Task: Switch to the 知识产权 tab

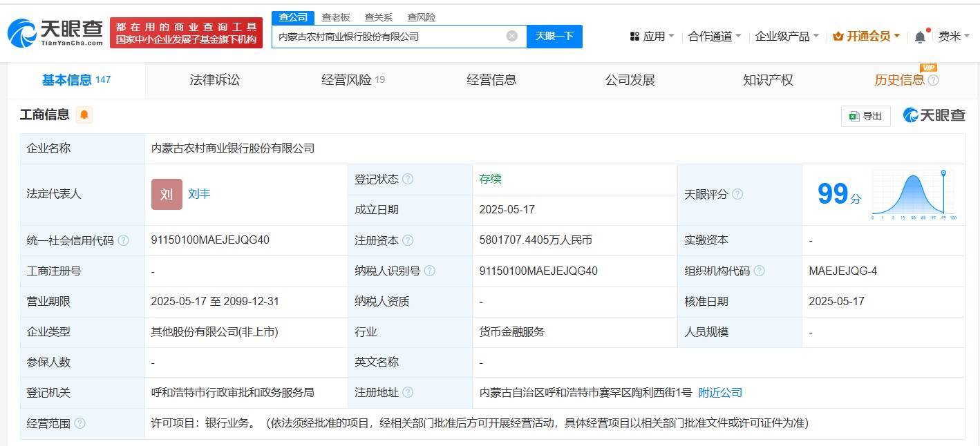Action: coord(768,80)
